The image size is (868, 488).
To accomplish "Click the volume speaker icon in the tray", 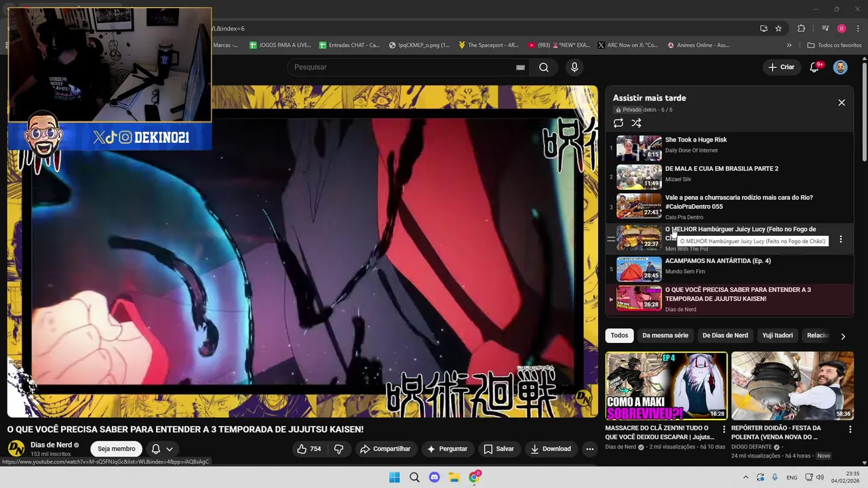I will (x=820, y=478).
